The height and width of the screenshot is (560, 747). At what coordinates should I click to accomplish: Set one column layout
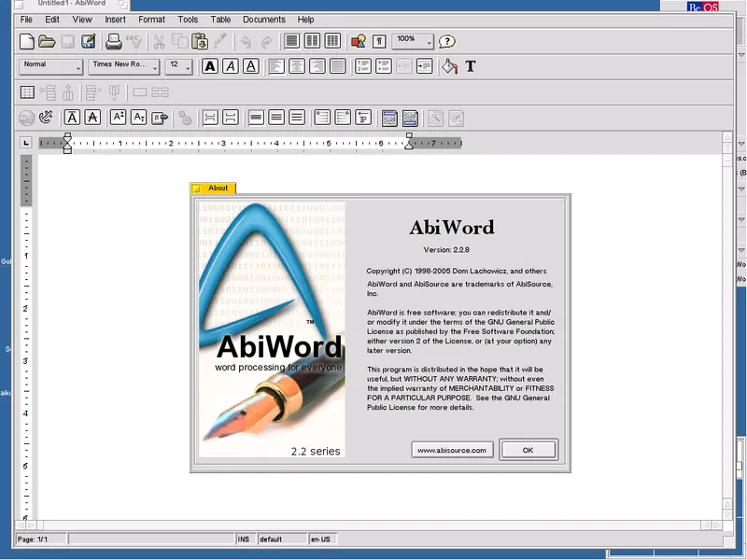(x=291, y=41)
